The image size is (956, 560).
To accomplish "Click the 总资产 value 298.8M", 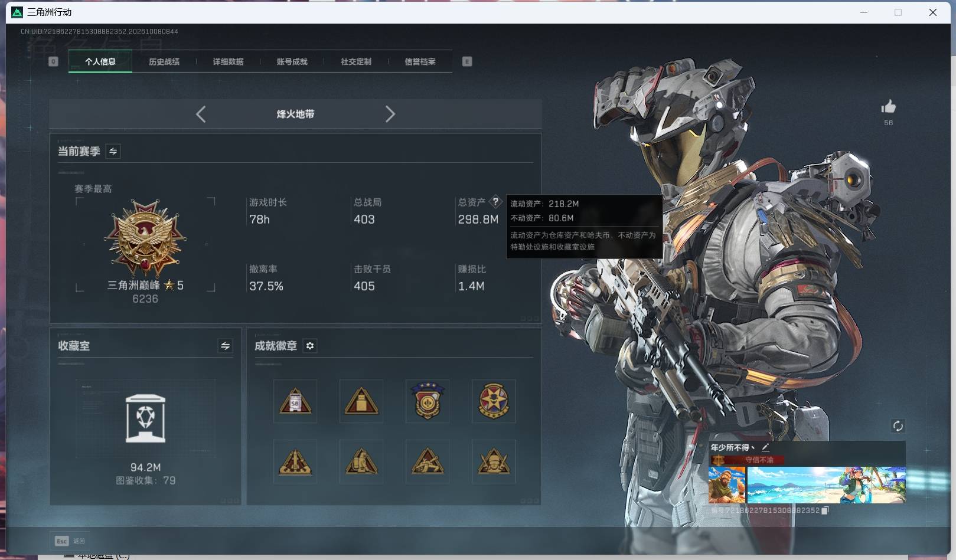I will [478, 220].
